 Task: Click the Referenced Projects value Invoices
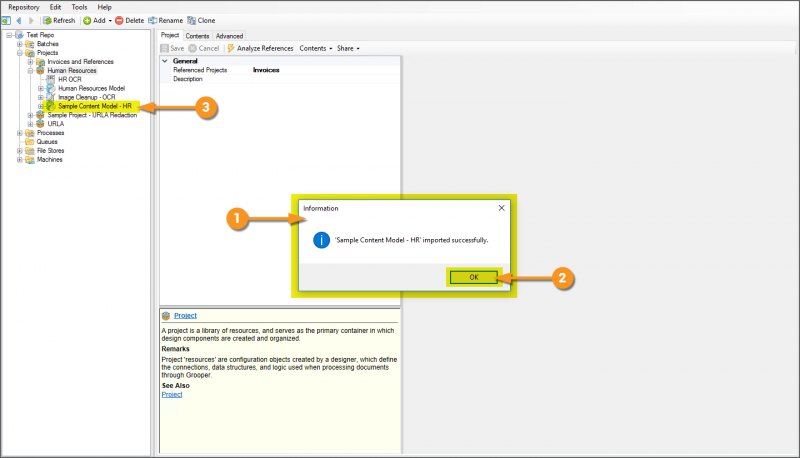(266, 70)
